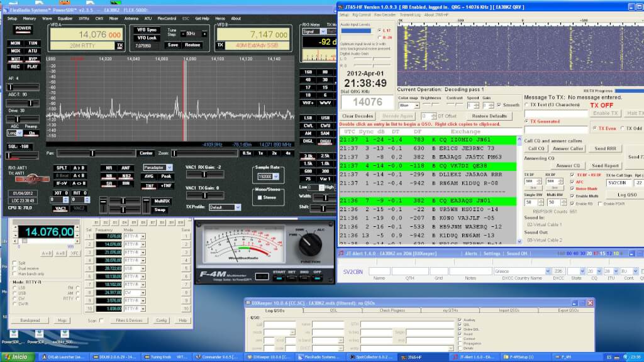Switch PowerSDR mode to DIGU

pyautogui.click(x=325, y=141)
